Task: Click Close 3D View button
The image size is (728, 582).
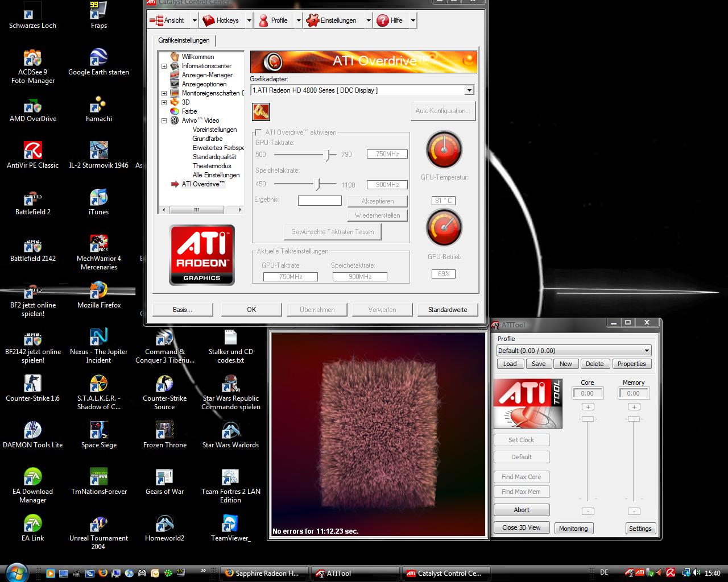Action: coord(522,527)
